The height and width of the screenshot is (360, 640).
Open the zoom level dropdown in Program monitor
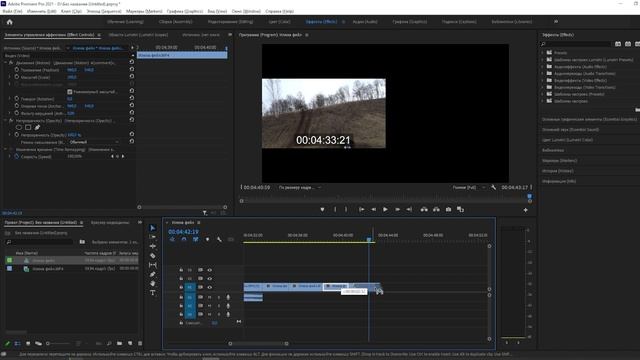click(x=300, y=187)
